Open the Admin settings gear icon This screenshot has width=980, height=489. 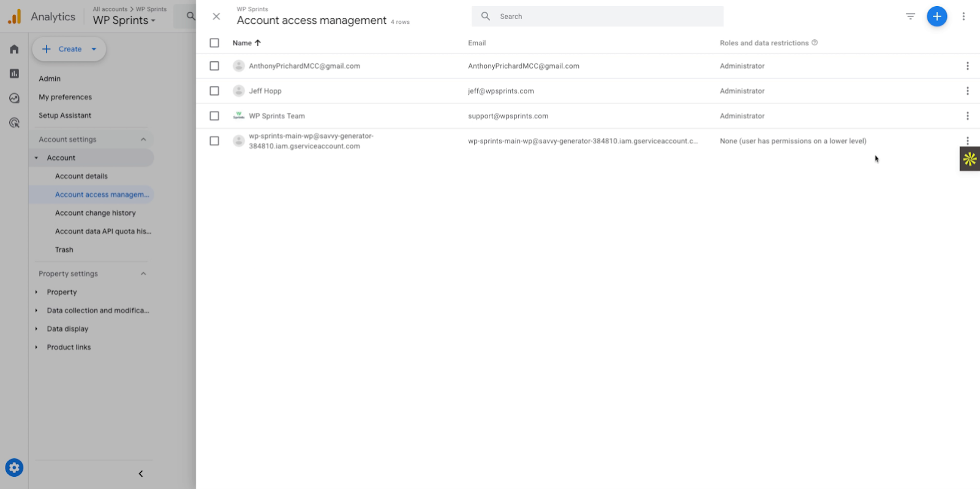(14, 468)
